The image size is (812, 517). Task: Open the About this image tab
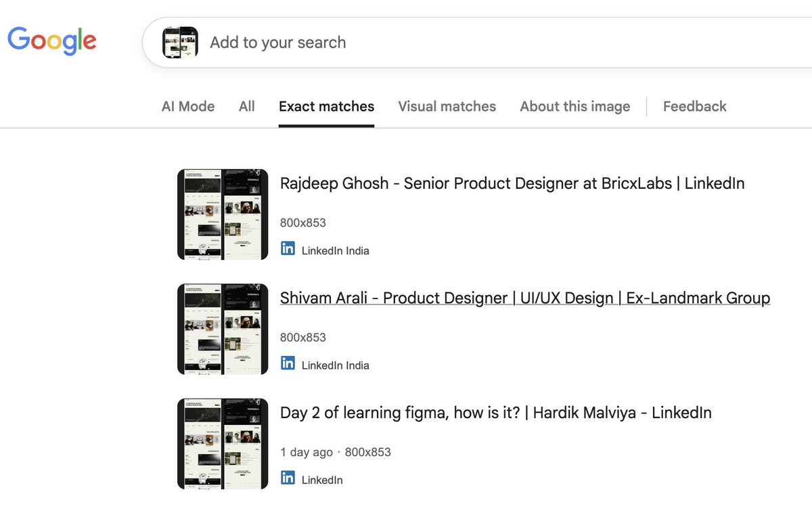[x=575, y=106]
